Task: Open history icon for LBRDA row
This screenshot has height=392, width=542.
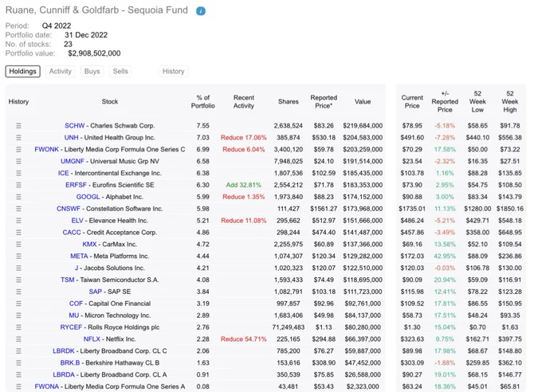Action: [x=18, y=374]
